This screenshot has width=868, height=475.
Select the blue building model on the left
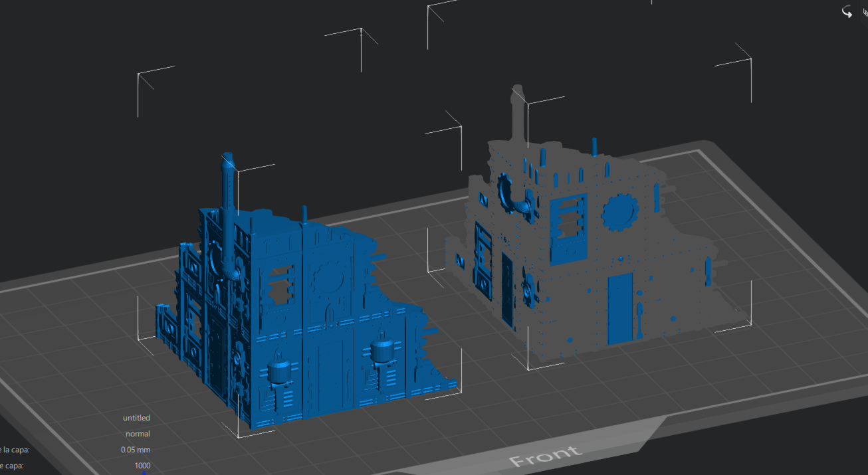click(x=312, y=312)
